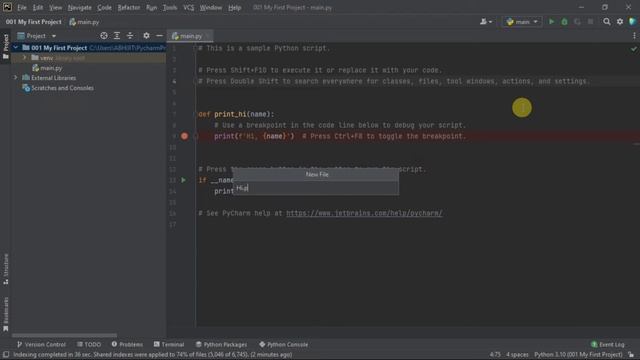Open the Version Control tool window
640x360 pixels.
[x=41, y=344]
